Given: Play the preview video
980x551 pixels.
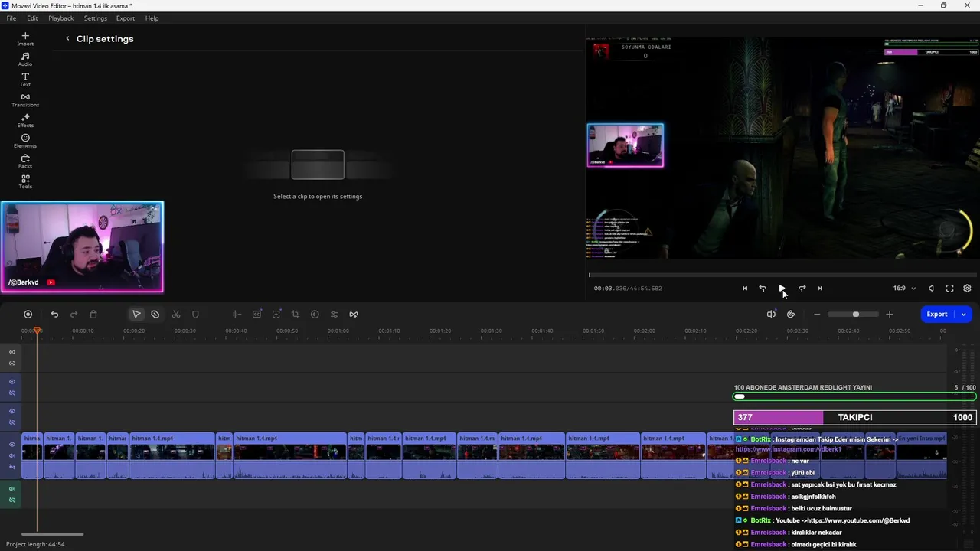Looking at the screenshot, I should coord(782,289).
